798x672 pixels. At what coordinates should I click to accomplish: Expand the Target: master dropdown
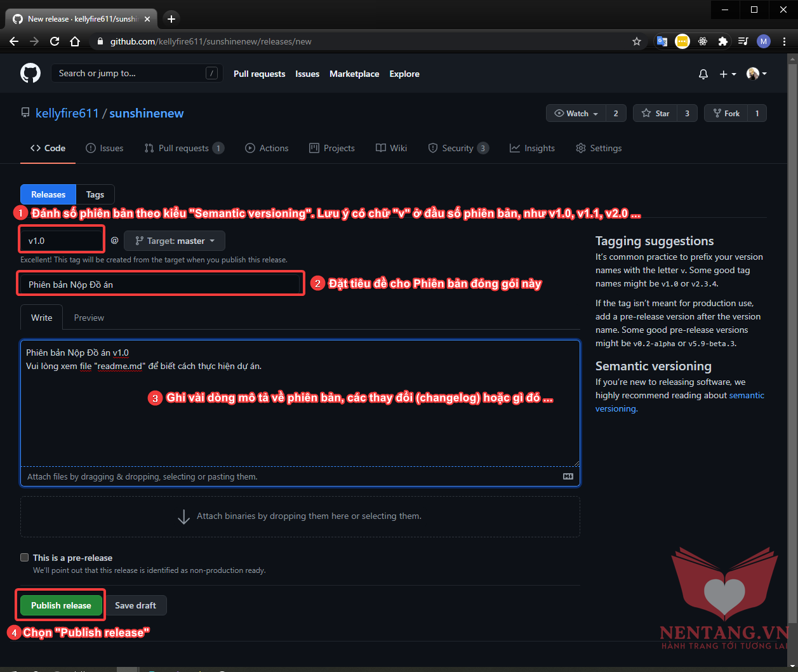175,241
